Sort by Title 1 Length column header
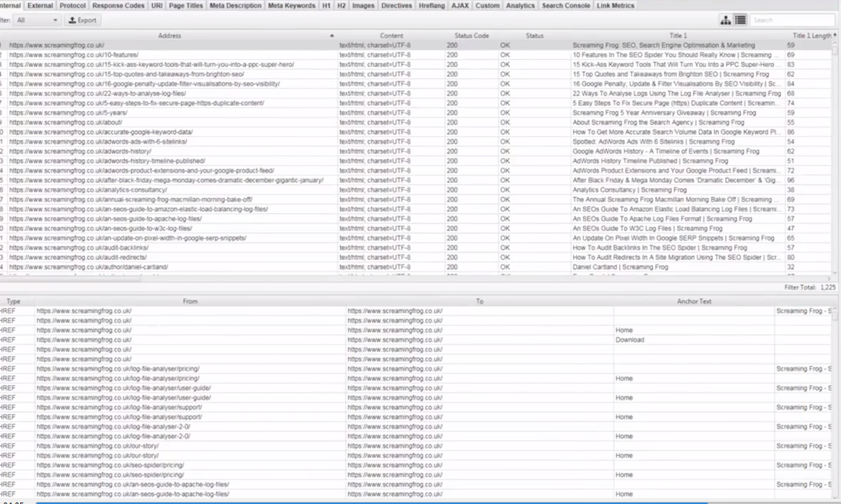 [811, 35]
